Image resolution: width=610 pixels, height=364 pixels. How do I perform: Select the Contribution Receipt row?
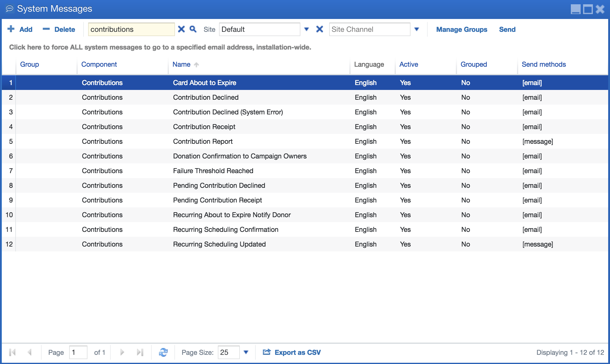coord(305,127)
